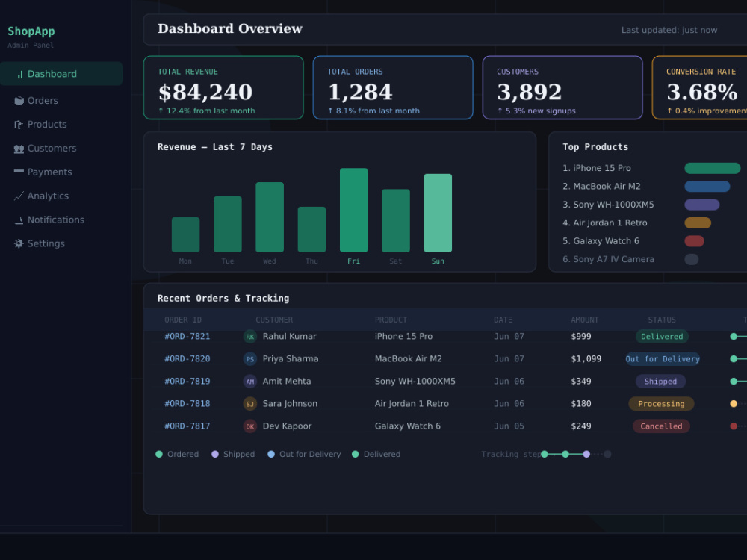The image size is (747, 560).
Task: Click the Shipped status badge
Action: click(661, 382)
